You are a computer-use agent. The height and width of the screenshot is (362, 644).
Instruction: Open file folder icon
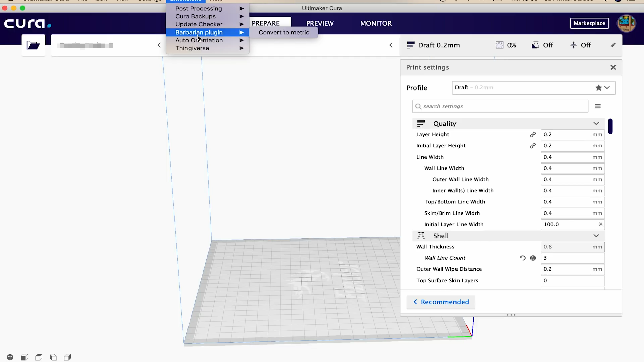coord(33,45)
